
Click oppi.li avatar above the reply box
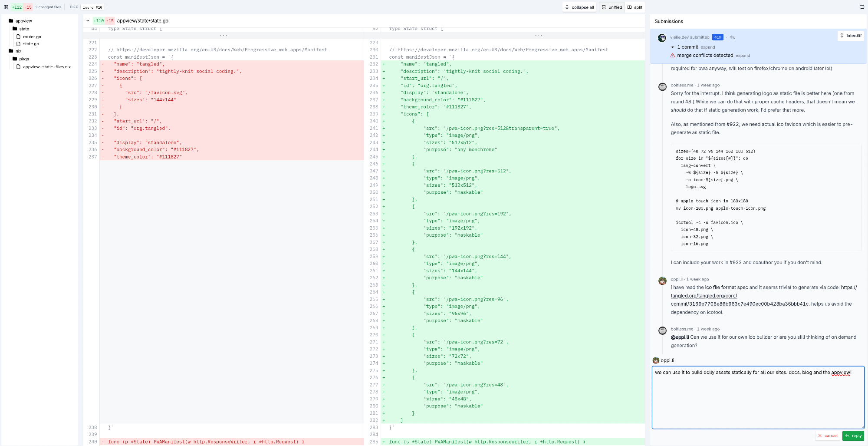click(656, 360)
